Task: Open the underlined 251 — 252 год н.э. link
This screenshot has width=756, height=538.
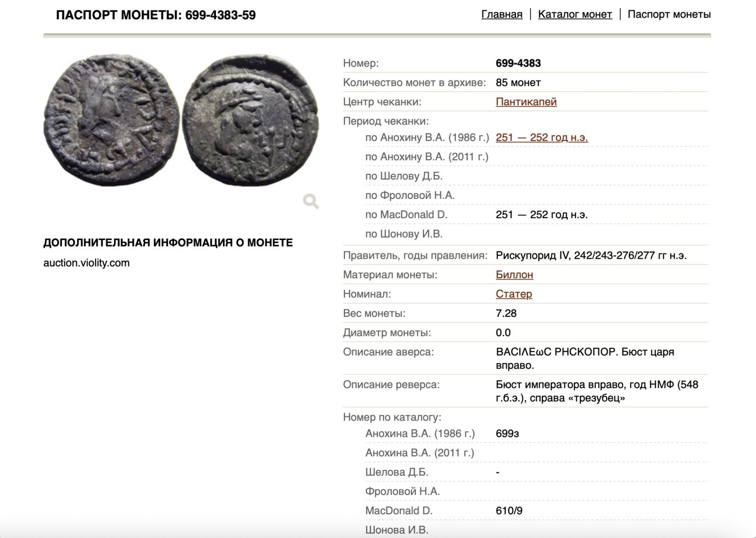Action: (541, 138)
